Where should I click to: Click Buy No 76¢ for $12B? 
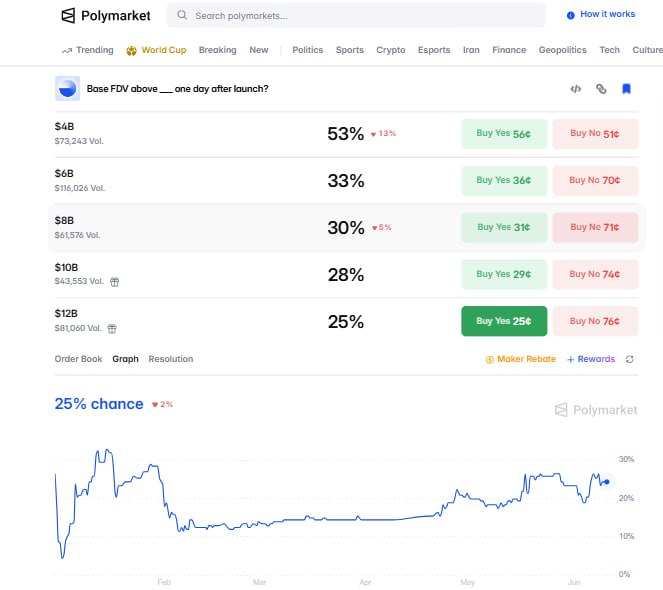click(x=595, y=321)
